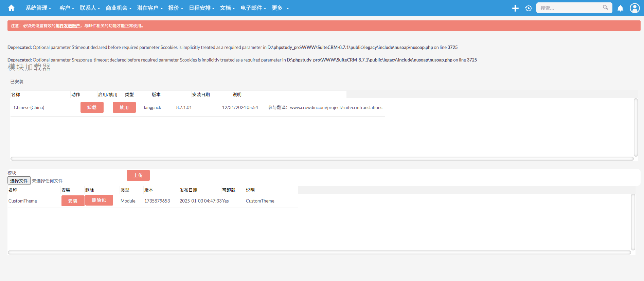Select the Chinese (China) name cell

pyautogui.click(x=29, y=107)
